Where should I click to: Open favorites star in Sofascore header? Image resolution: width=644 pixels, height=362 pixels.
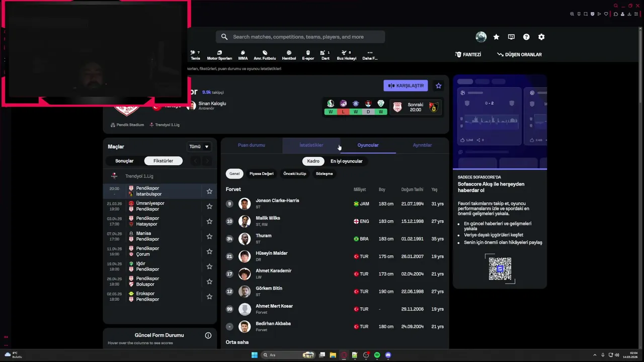tap(496, 37)
